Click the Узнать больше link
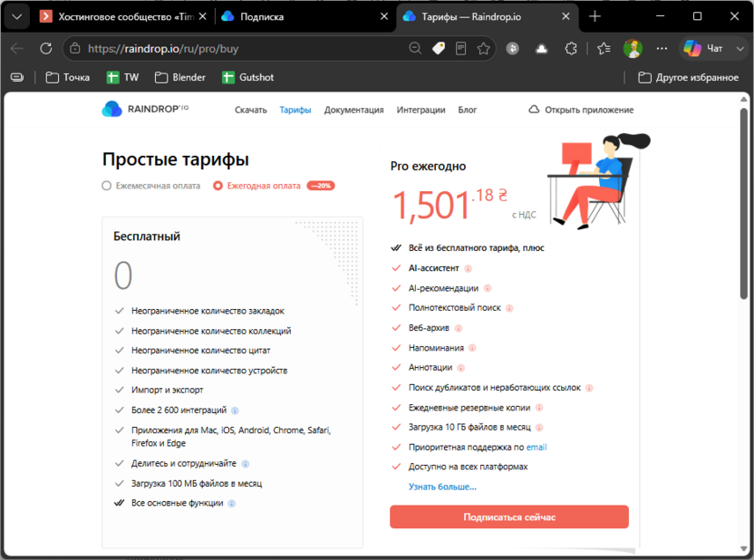 pyautogui.click(x=442, y=487)
